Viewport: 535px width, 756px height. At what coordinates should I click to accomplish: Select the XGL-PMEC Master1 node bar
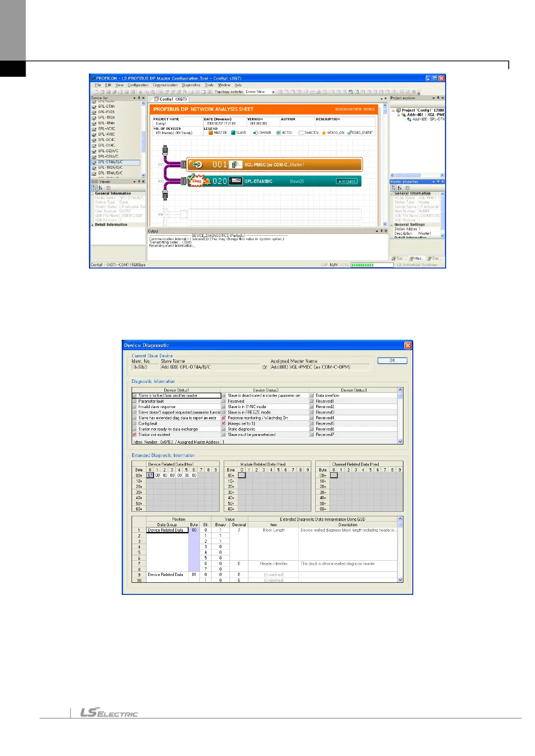click(x=274, y=165)
